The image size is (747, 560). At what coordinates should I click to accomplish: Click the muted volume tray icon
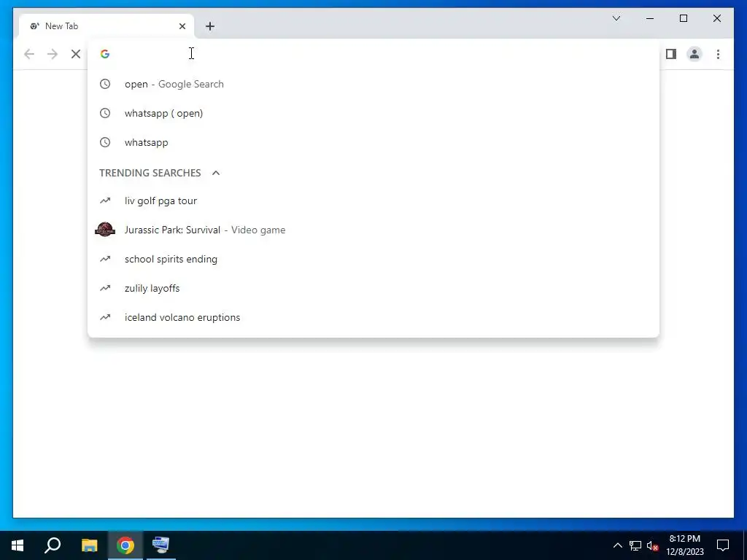point(652,545)
